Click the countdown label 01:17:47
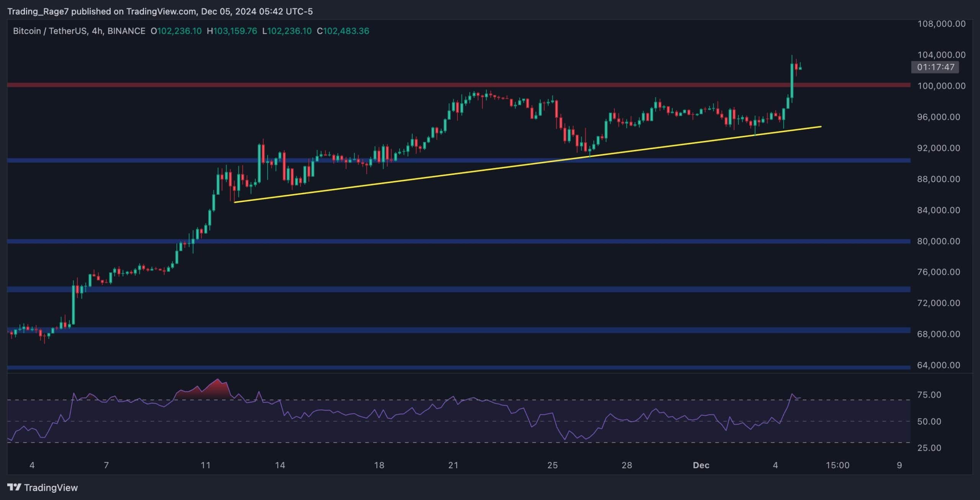Screen dimensions: 980x500 click(x=936, y=67)
